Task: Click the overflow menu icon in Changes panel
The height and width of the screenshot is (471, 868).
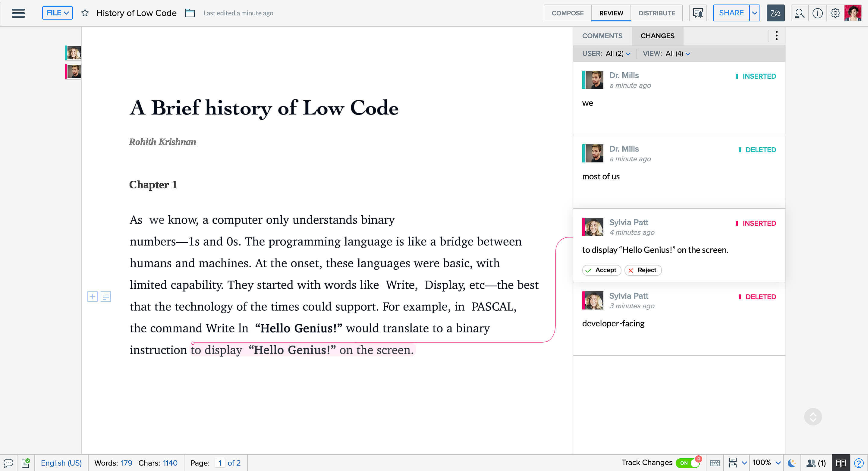Action: pos(776,36)
